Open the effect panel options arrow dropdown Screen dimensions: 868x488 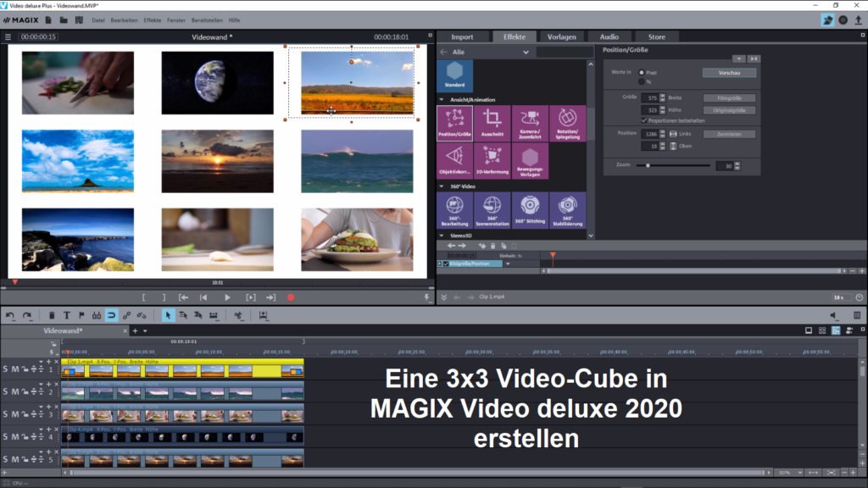tap(738, 58)
